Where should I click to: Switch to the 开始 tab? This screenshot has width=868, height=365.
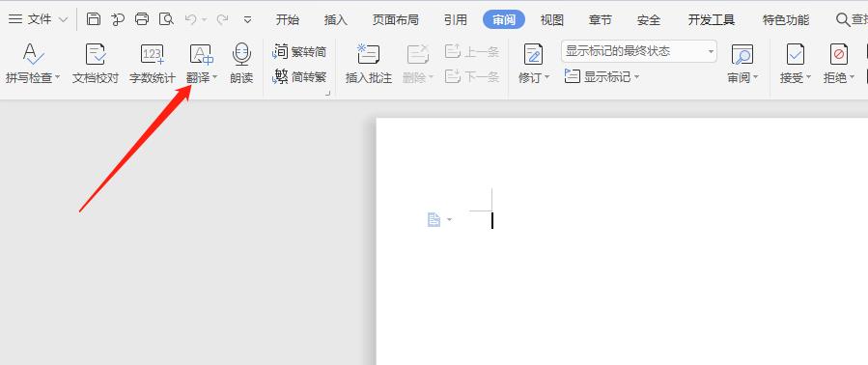[288, 20]
